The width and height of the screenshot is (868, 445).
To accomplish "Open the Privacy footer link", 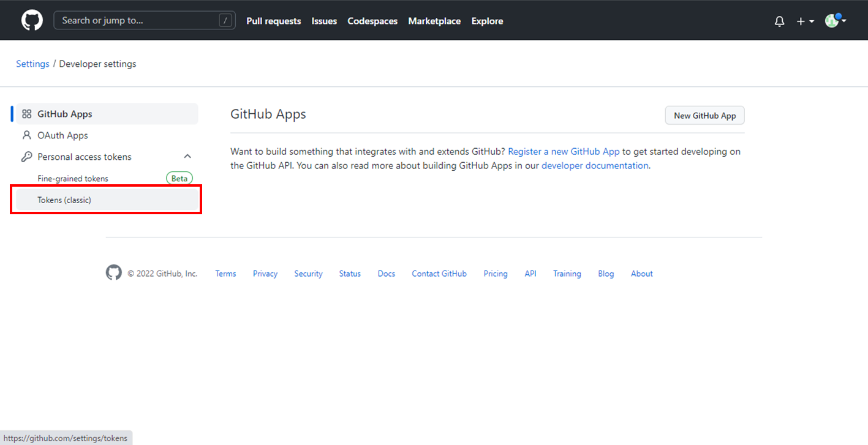I will 265,274.
